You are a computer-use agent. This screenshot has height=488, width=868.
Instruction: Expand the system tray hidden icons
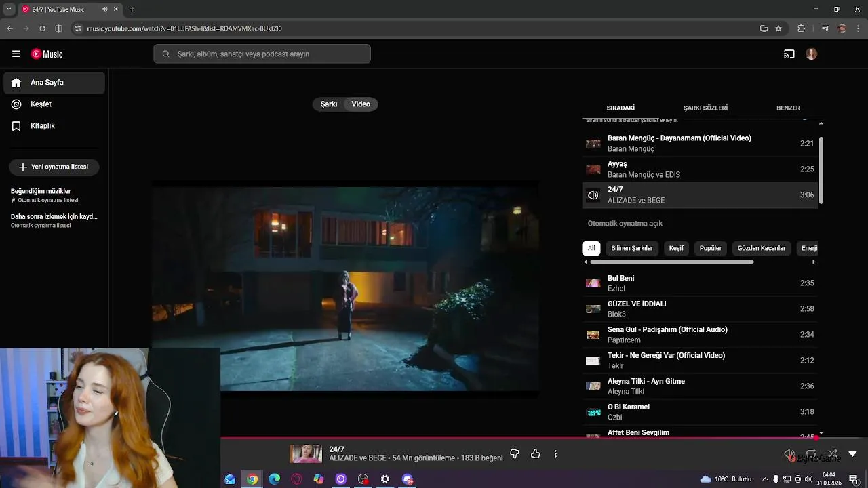pyautogui.click(x=765, y=479)
